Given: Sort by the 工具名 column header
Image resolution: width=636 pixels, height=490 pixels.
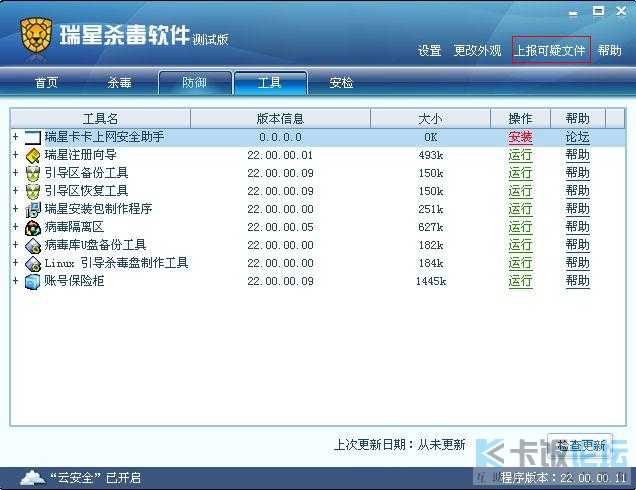Looking at the screenshot, I should (100, 119).
